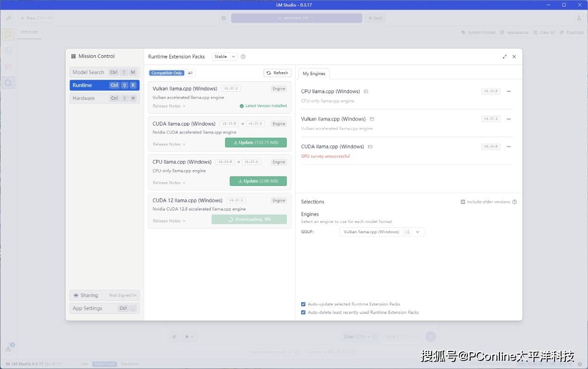The width and height of the screenshot is (588, 369).
Task: Click the CUDA 12 download progress bar
Action: point(249,219)
